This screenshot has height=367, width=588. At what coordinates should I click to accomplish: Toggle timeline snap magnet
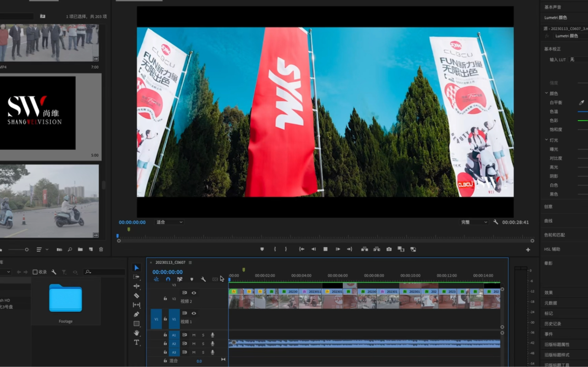coord(168,279)
